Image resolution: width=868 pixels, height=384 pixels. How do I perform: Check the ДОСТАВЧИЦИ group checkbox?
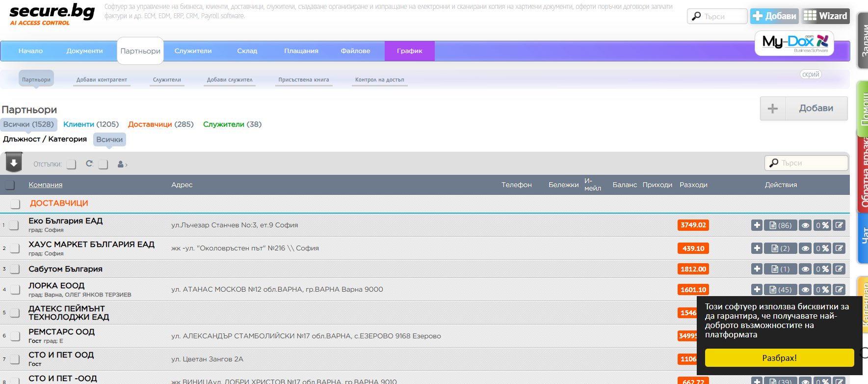click(15, 204)
